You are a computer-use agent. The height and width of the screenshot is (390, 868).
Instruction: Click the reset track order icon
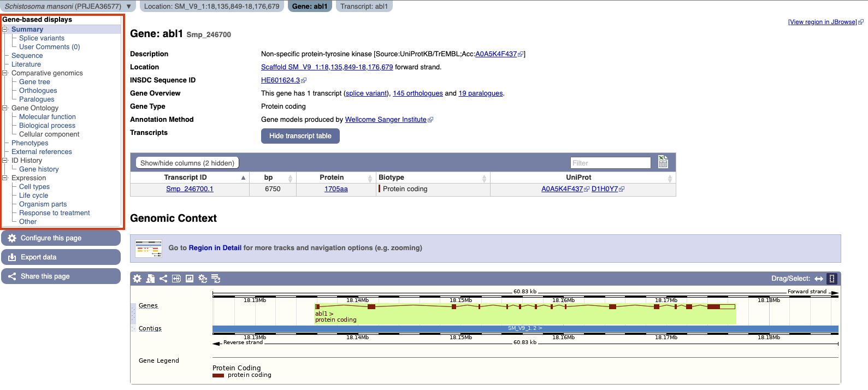[x=216, y=279]
